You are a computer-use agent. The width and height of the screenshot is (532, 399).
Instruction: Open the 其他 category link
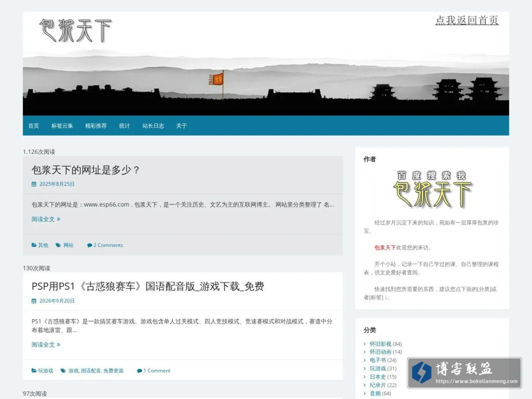pos(43,245)
